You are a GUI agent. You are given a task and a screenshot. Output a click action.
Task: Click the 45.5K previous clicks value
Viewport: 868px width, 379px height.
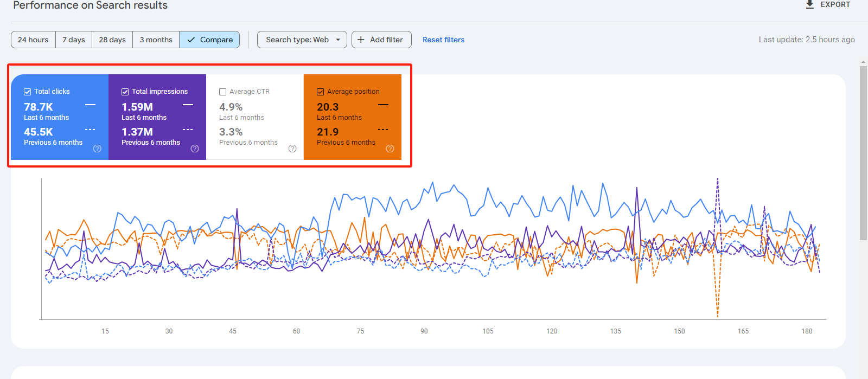click(x=39, y=132)
